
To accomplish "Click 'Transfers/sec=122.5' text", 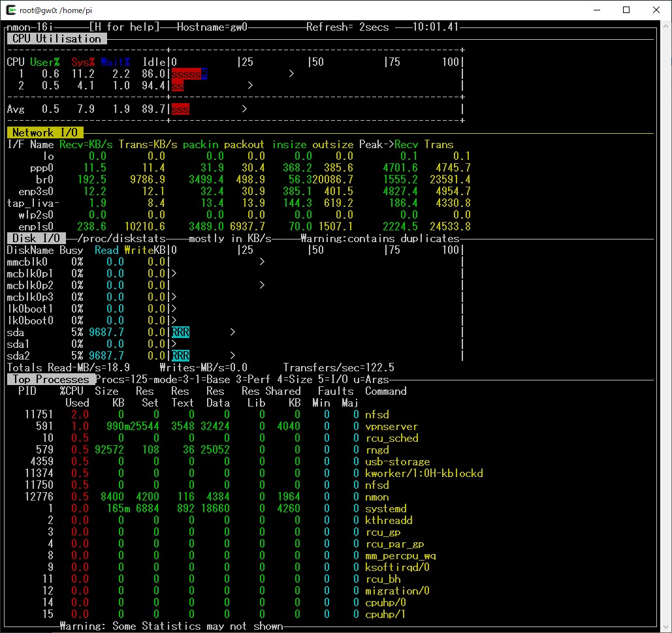I will 338,367.
